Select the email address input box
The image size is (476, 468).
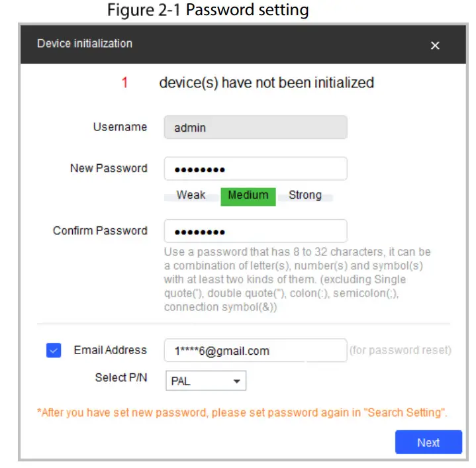pyautogui.click(x=255, y=351)
